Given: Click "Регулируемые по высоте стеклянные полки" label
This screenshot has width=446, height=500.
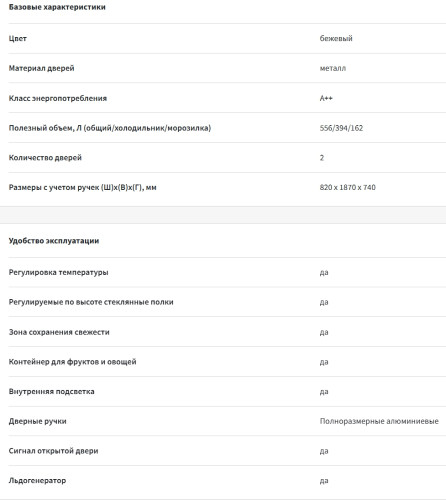Looking at the screenshot, I should pyautogui.click(x=91, y=302).
